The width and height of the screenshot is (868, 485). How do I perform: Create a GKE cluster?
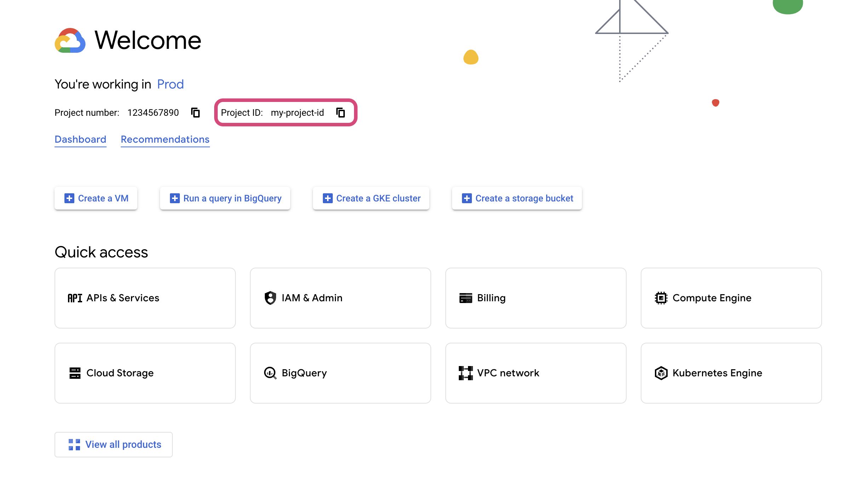[371, 198]
